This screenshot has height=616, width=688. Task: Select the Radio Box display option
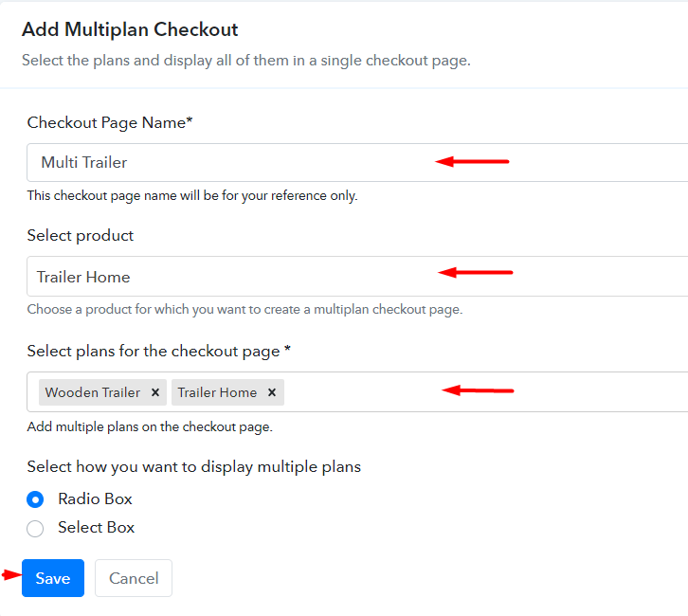coord(35,499)
